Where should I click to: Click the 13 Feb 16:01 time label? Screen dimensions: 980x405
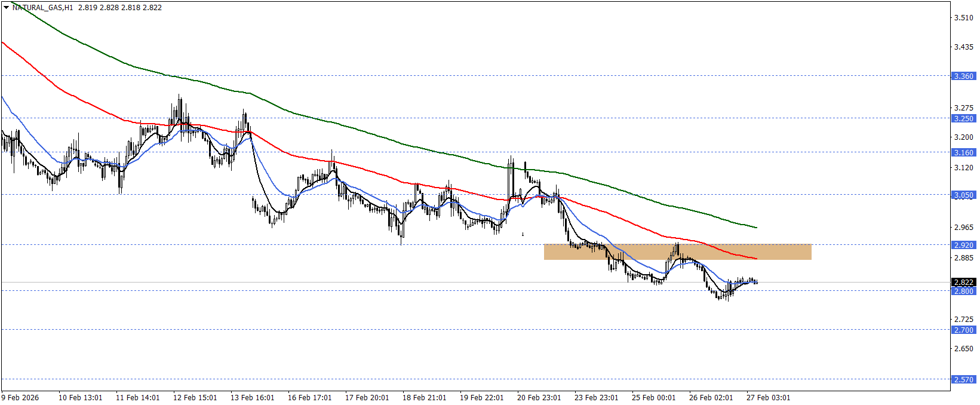tap(252, 398)
